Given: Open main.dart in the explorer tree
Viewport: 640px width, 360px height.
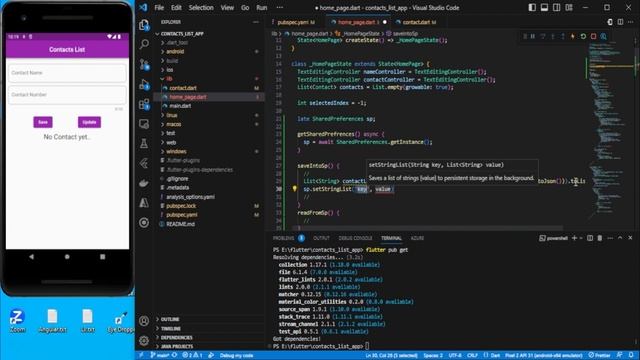Looking at the screenshot, I should [x=180, y=106].
